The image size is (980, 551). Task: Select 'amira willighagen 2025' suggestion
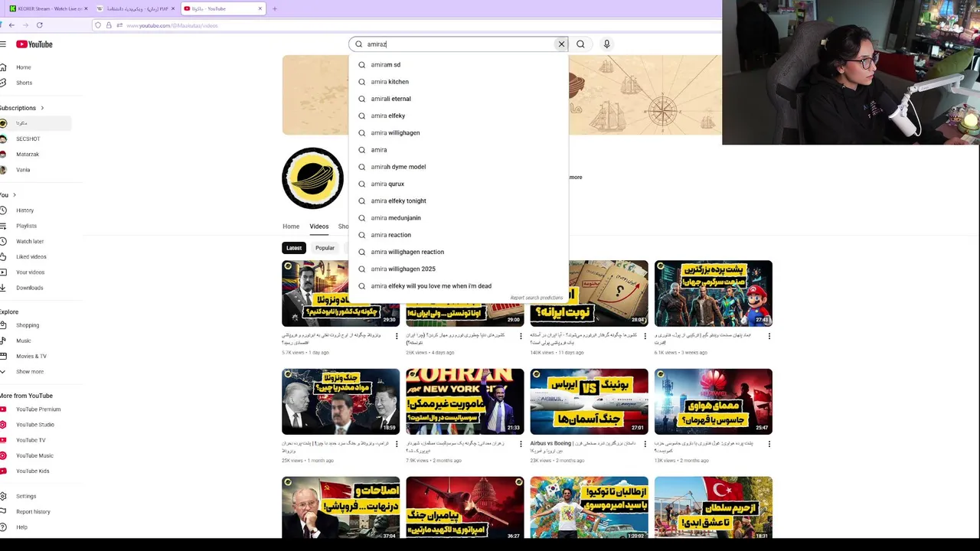pyautogui.click(x=459, y=269)
